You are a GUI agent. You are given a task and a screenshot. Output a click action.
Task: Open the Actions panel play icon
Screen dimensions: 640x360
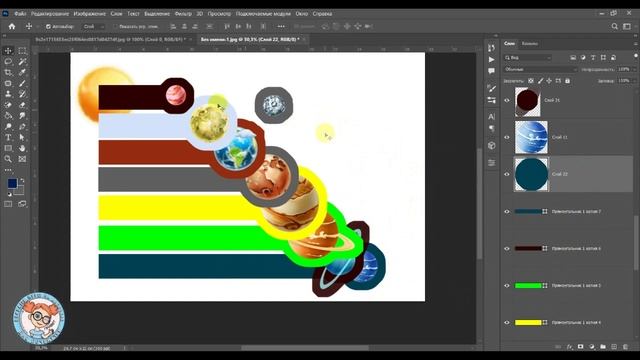pyautogui.click(x=491, y=60)
